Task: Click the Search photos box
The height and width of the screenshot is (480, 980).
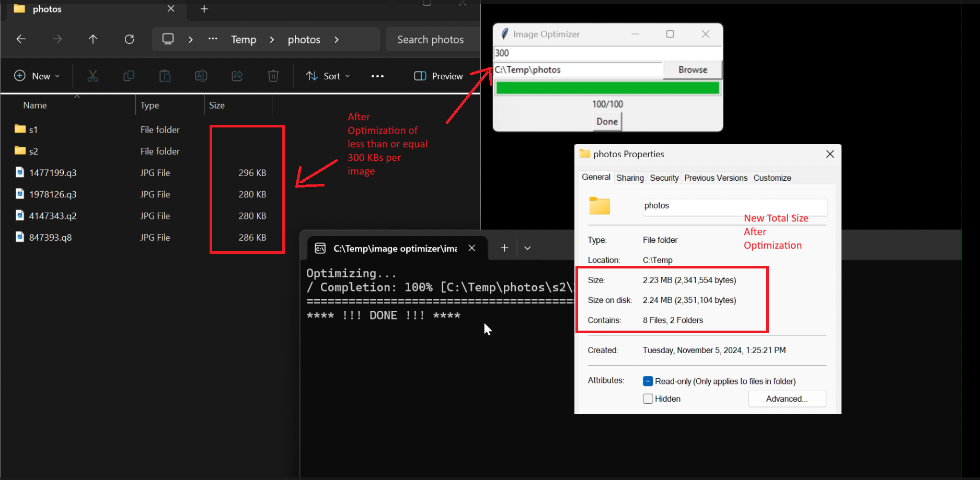Action: (433, 40)
